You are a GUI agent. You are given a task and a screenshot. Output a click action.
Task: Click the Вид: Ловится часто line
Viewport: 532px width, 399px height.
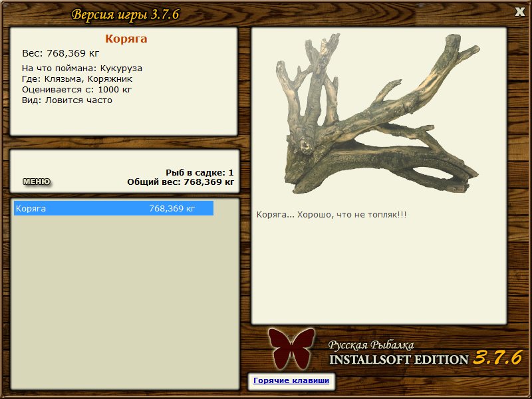67,100
